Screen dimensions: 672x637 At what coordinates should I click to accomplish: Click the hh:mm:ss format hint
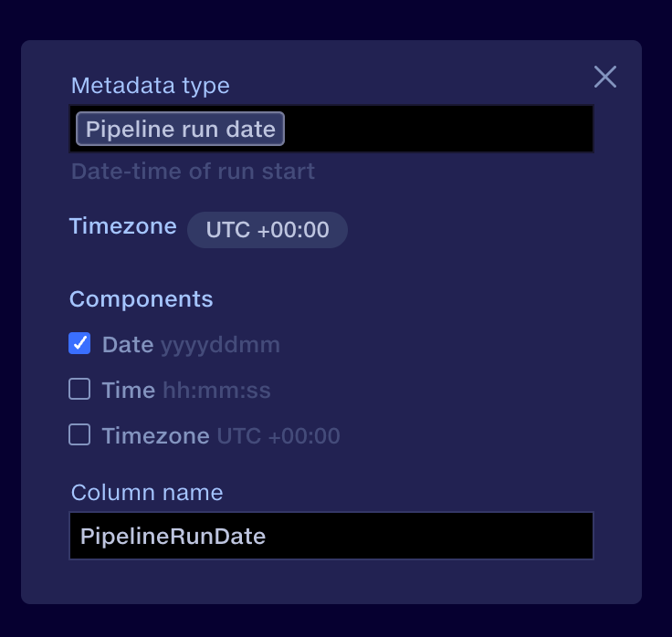[216, 391]
